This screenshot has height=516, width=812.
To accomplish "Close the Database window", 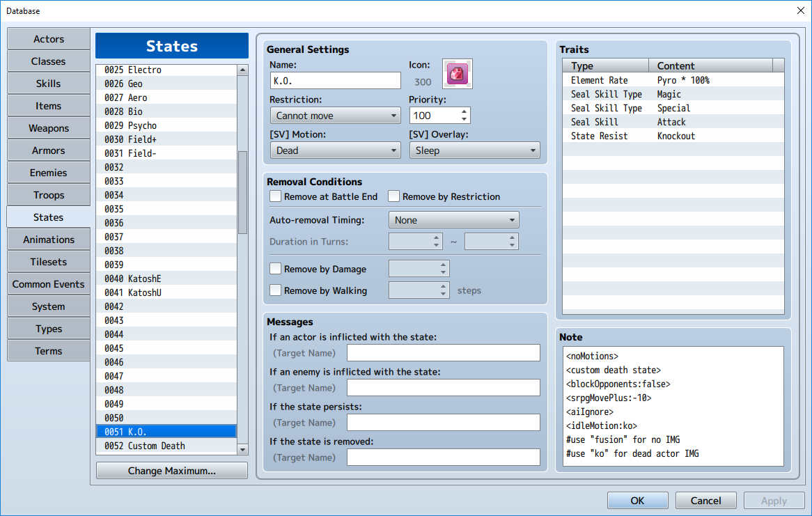I will click(x=800, y=10).
